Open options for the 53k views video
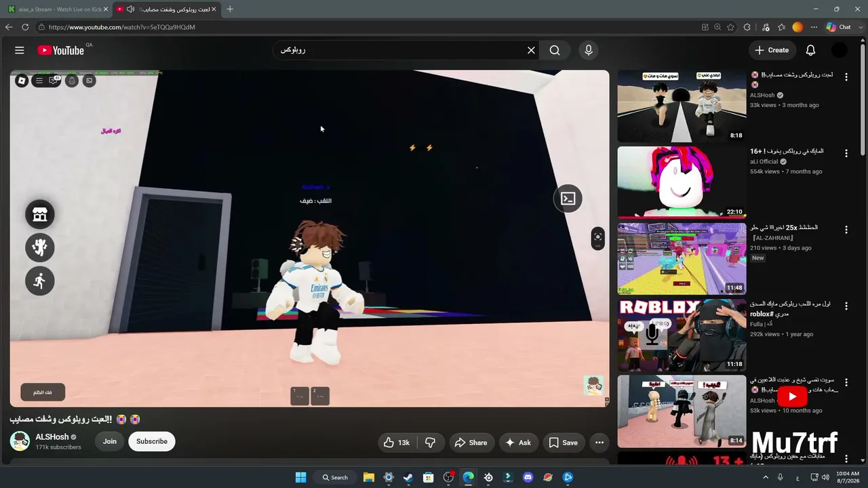Image resolution: width=868 pixels, height=488 pixels. (846, 382)
